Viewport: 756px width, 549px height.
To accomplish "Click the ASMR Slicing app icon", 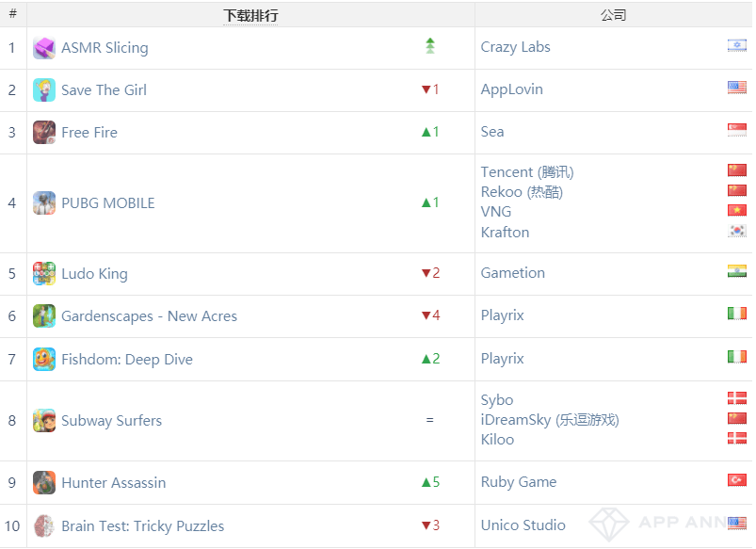I will coord(44,48).
